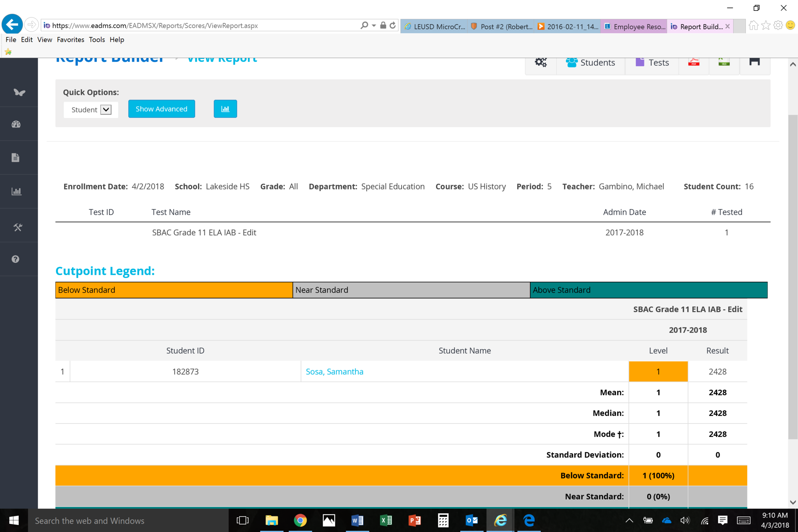Open dashboard gauge icon in sidebar
This screenshot has width=798, height=532.
16,124
